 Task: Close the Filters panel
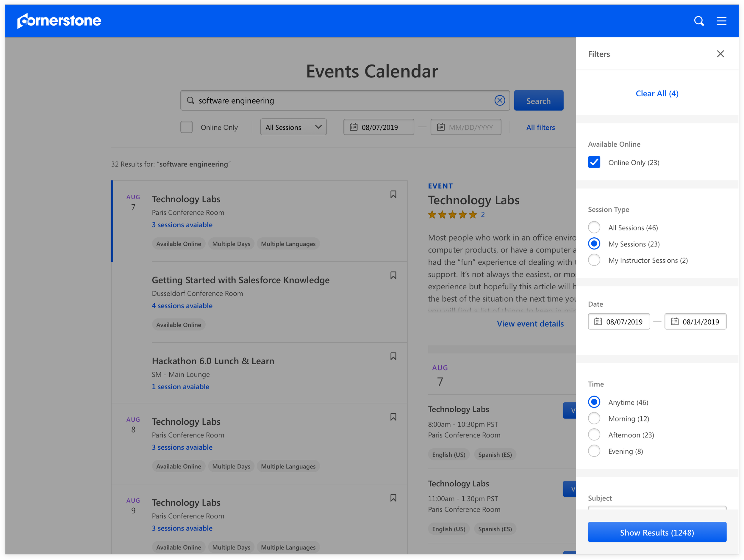(x=720, y=54)
